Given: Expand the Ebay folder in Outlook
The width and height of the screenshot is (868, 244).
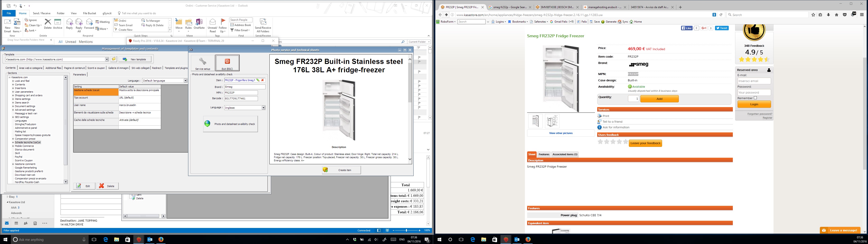Looking at the screenshot, I should click(x=7, y=197).
